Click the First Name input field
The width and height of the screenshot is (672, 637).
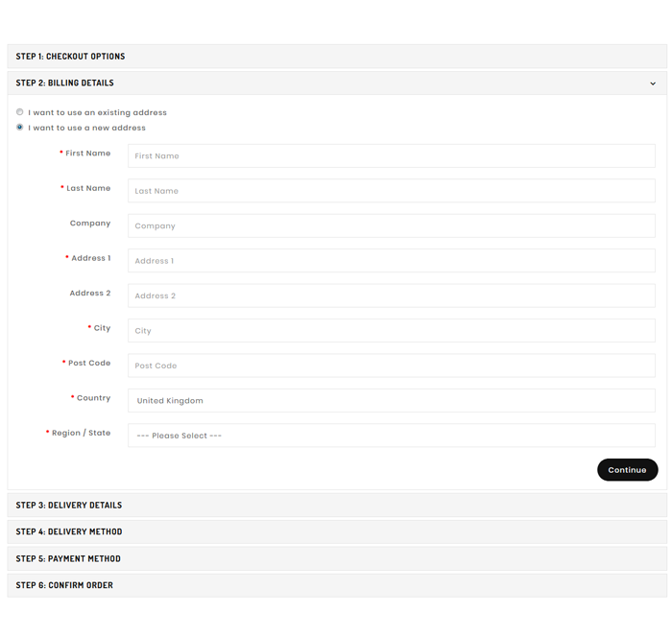coord(391,156)
